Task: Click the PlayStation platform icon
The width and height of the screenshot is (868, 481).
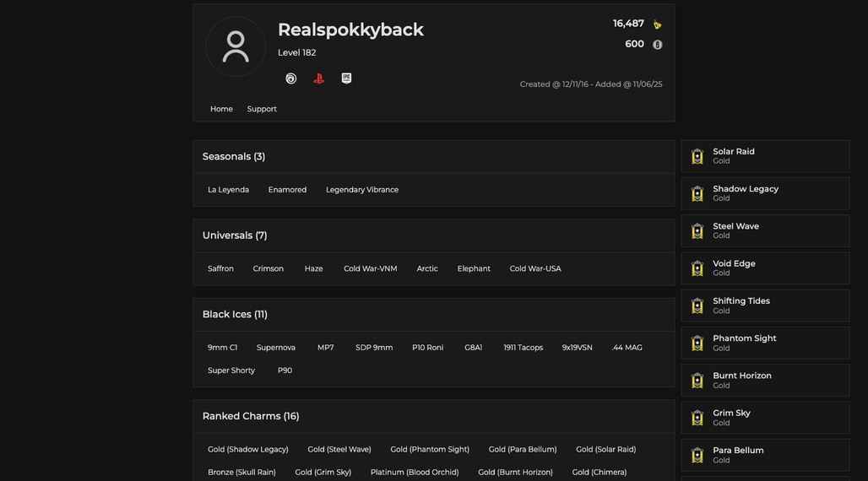Action: [x=318, y=78]
